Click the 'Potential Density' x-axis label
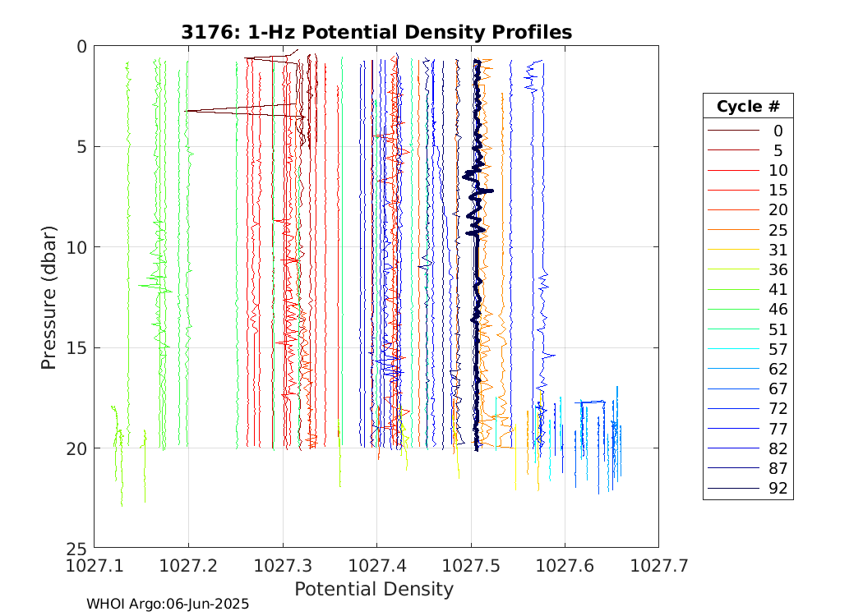This screenshot has width=863, height=616. (x=374, y=589)
